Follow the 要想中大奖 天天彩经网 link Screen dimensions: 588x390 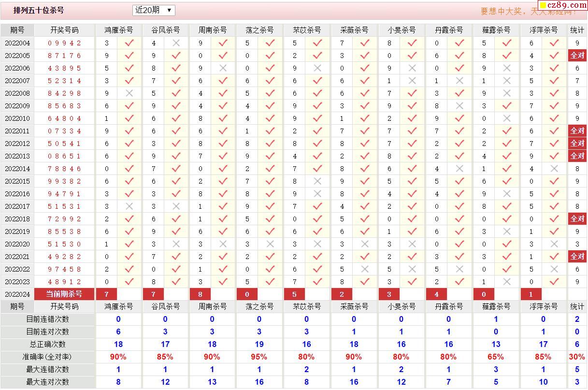(529, 11)
